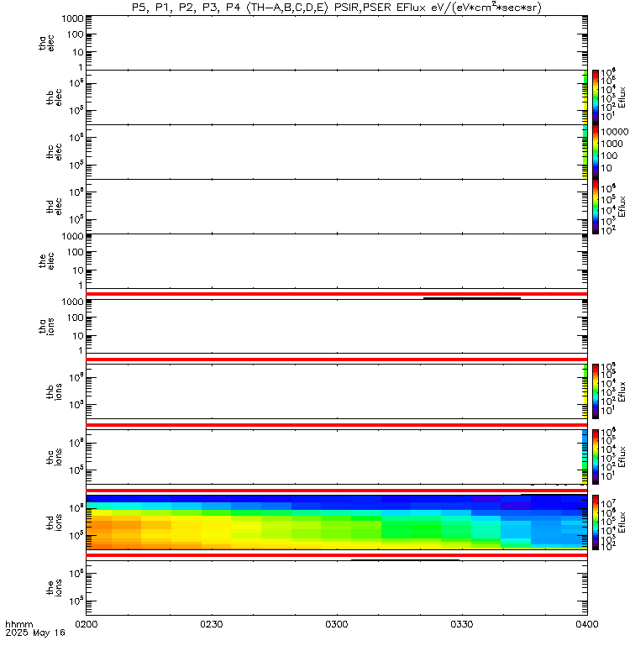Screen dimensions: 630x672
Task: Select the color bar beside thc ions panel
Action: [596, 457]
